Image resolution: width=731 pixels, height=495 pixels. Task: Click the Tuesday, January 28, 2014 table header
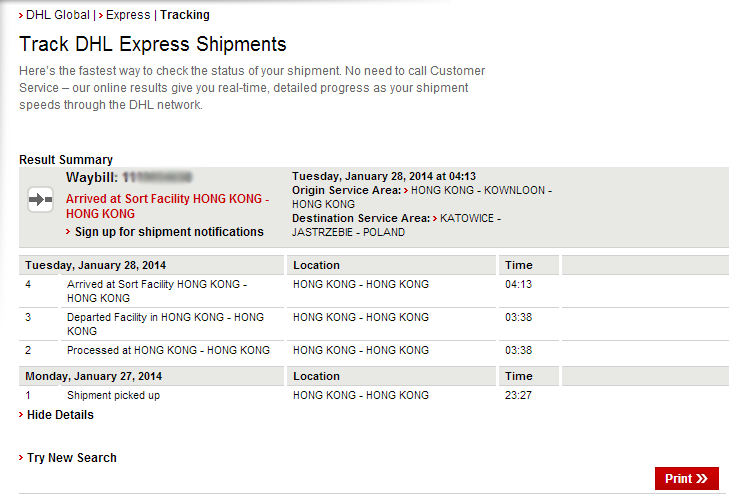click(96, 265)
